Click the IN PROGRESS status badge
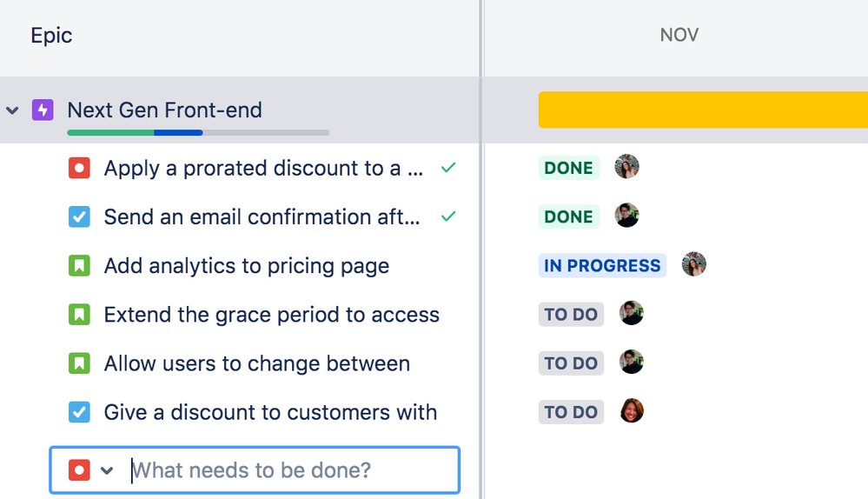868x499 pixels. click(x=602, y=266)
